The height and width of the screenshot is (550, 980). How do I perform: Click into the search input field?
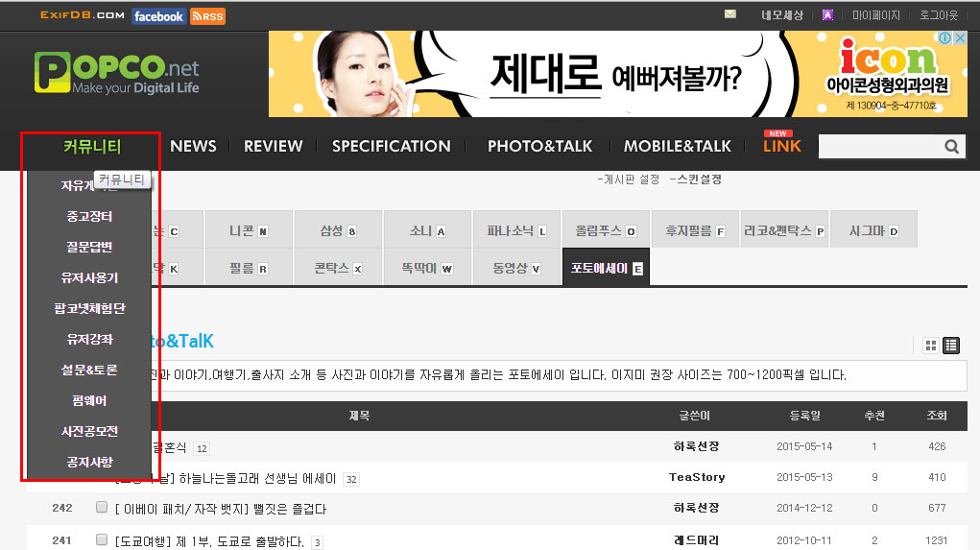[881, 147]
